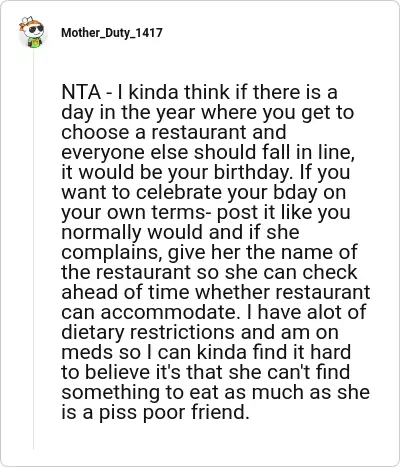Click the line "to believe it's that she"
Screen dimensions: 400x467
click(x=205, y=372)
